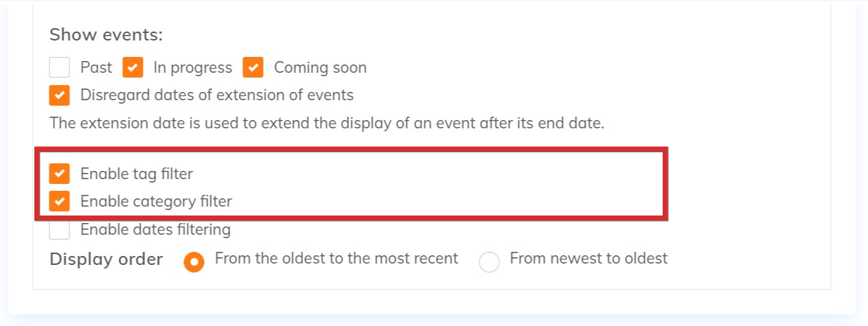The width and height of the screenshot is (868, 326).
Task: Click the "Enable category filter" label
Action: pyautogui.click(x=156, y=202)
